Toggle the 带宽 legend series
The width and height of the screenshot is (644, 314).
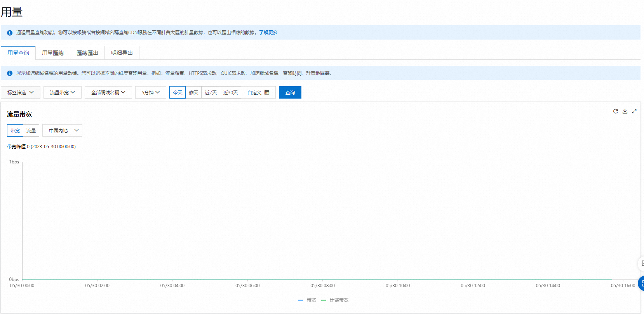point(307,300)
